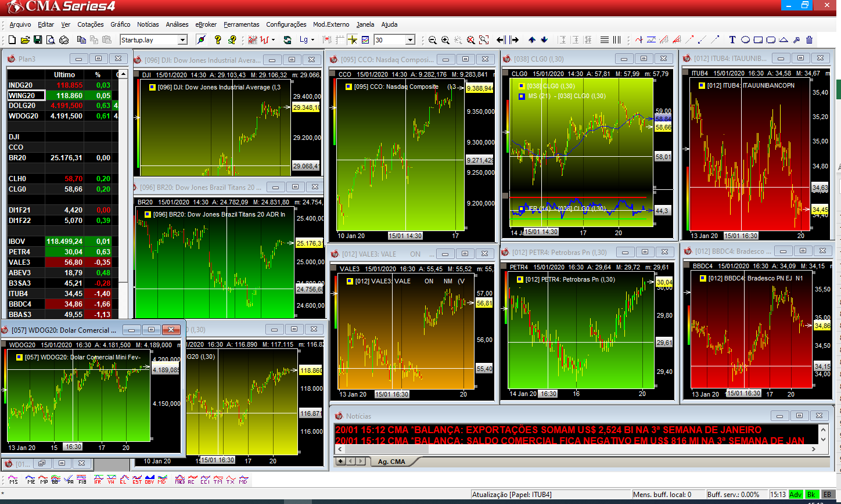841x504 pixels.
Task: Click the New document icon
Action: (12, 40)
